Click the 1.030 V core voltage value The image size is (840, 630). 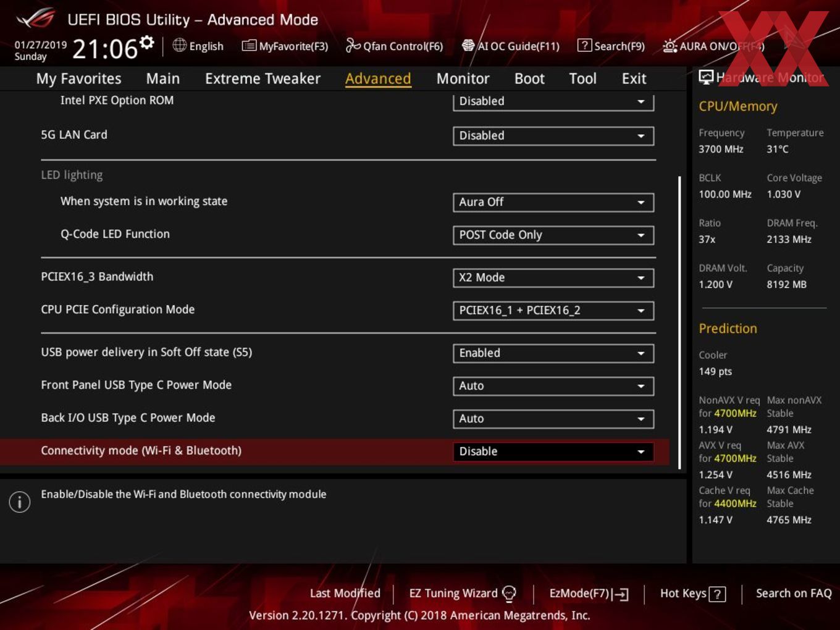coord(783,194)
